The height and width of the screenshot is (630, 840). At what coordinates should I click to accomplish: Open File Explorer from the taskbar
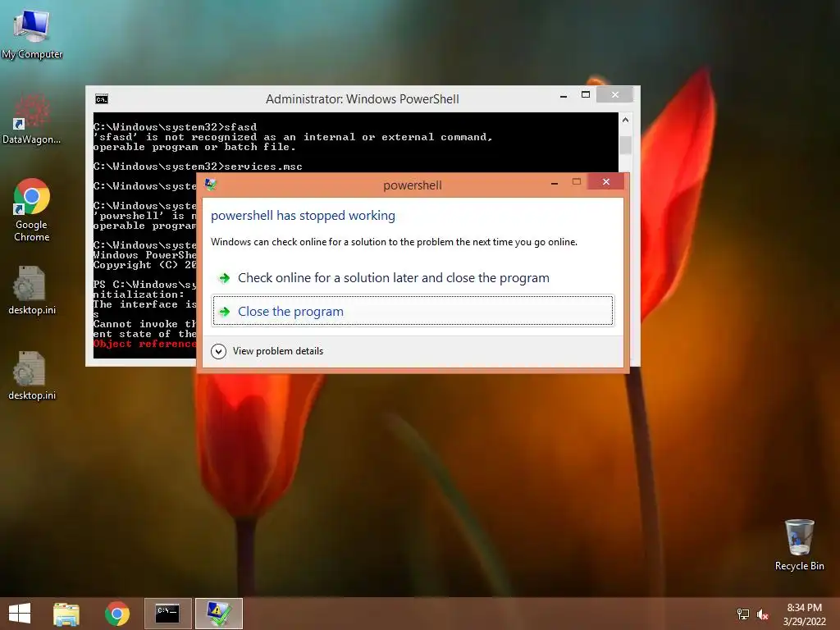[66, 614]
